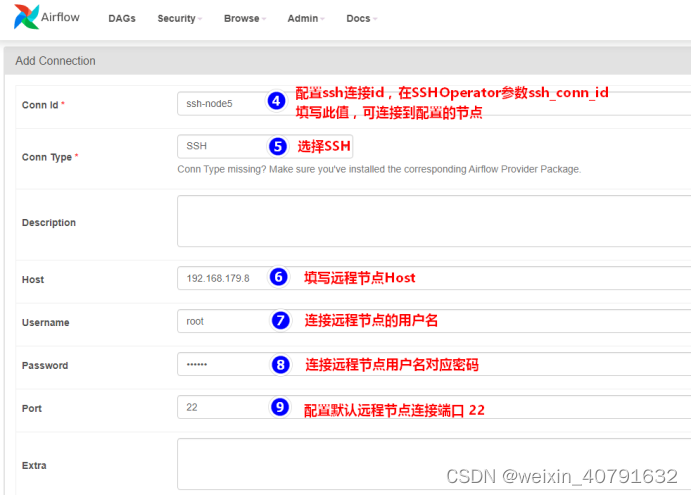Open the DAGs page
Screen dimensions: 692x495
coord(122,19)
